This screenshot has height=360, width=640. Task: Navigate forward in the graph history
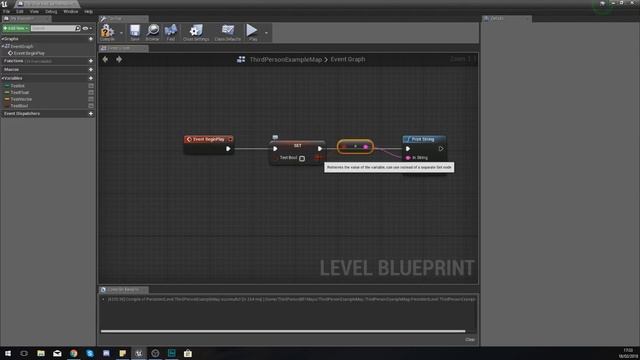tap(119, 59)
